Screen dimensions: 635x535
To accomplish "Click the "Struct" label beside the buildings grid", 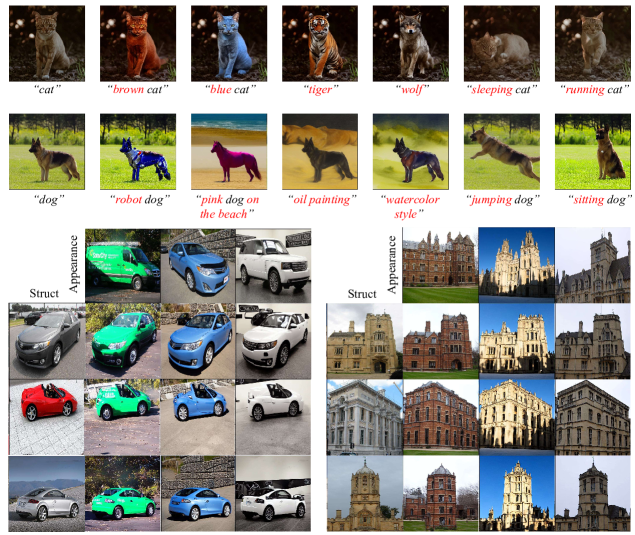I will 362,294.
